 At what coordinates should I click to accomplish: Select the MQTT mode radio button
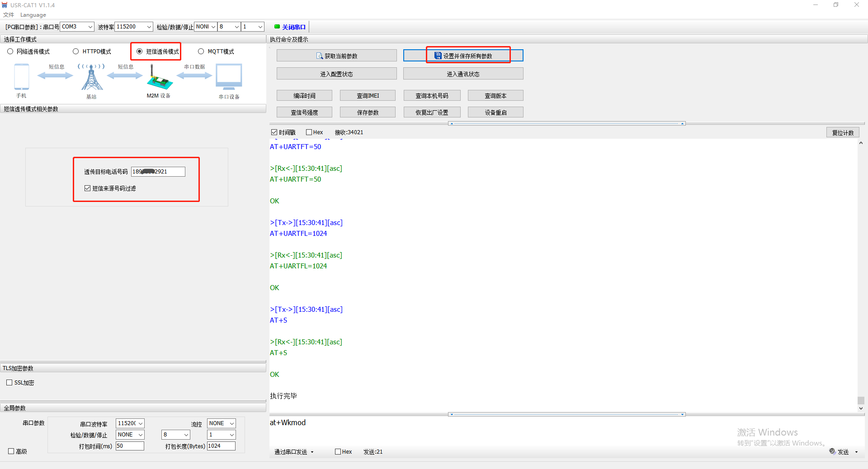tap(201, 52)
